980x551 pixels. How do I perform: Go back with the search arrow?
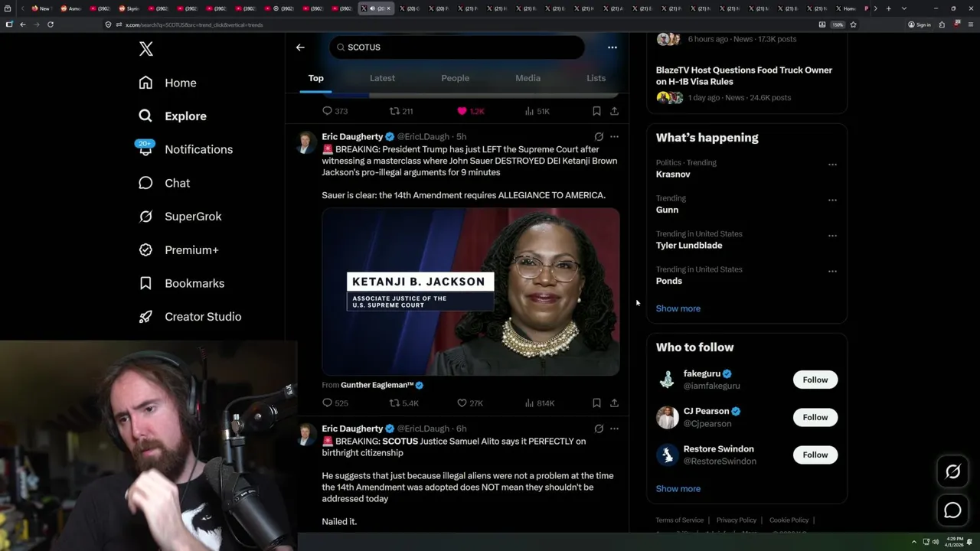click(300, 47)
